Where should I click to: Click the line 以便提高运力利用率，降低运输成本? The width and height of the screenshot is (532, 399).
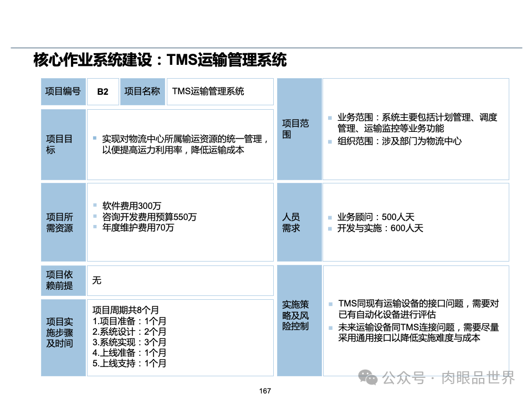point(173,150)
